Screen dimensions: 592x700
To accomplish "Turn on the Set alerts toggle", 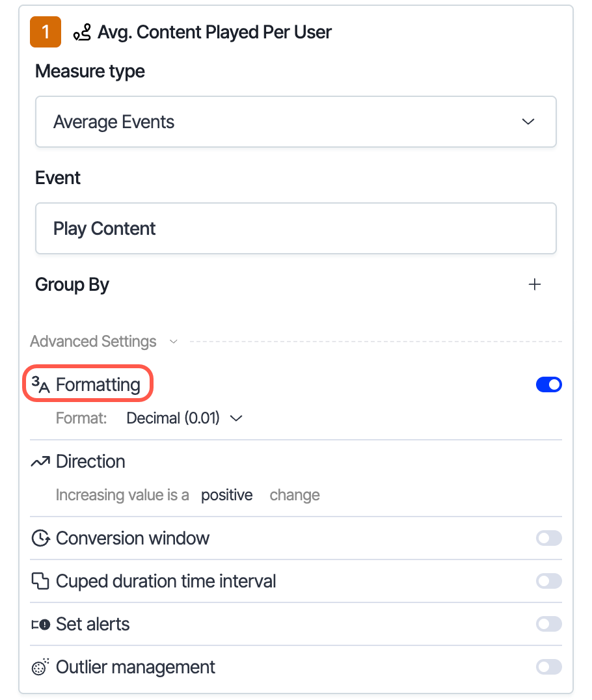I will click(x=548, y=624).
